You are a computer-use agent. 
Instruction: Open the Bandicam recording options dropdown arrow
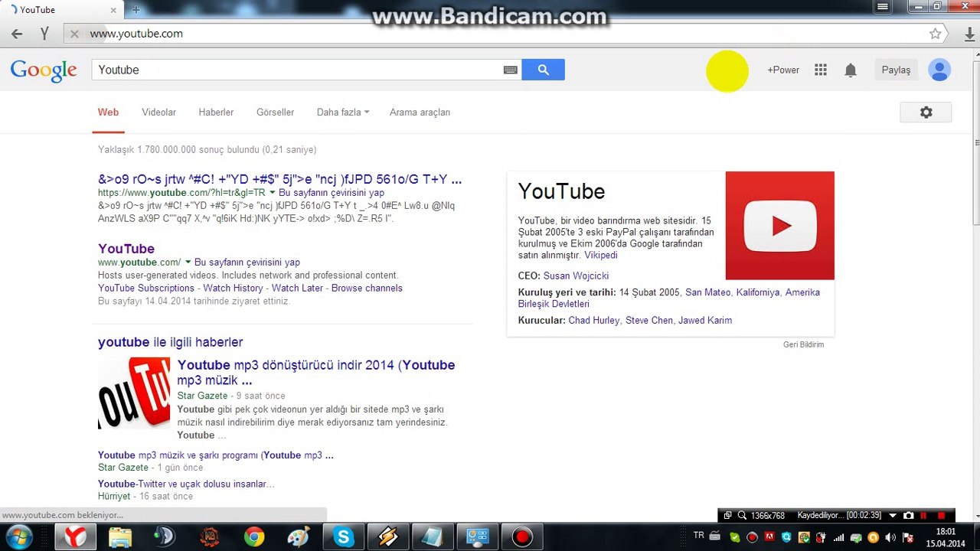(892, 516)
